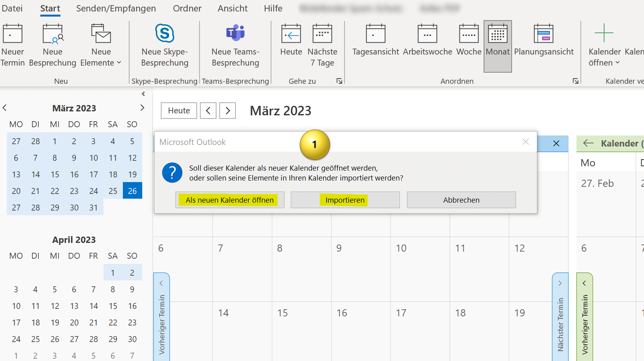Open Gehe zu dialog launcher
This screenshot has width=644, height=361.
pos(339,81)
